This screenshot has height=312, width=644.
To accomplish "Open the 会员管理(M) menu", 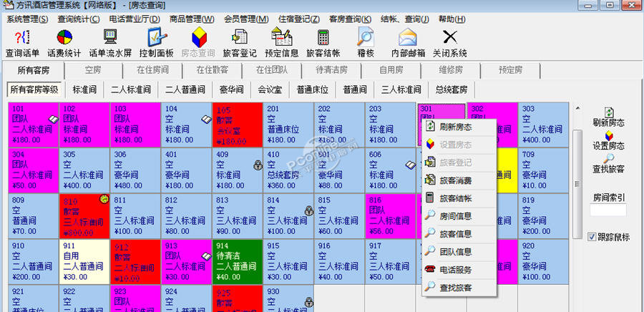I will pos(246,19).
